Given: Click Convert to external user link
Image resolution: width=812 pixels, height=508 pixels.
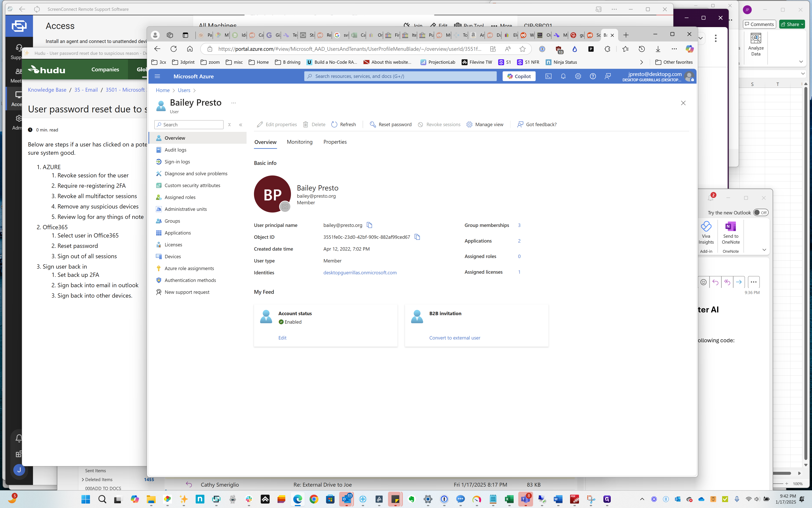Looking at the screenshot, I should pos(455,338).
